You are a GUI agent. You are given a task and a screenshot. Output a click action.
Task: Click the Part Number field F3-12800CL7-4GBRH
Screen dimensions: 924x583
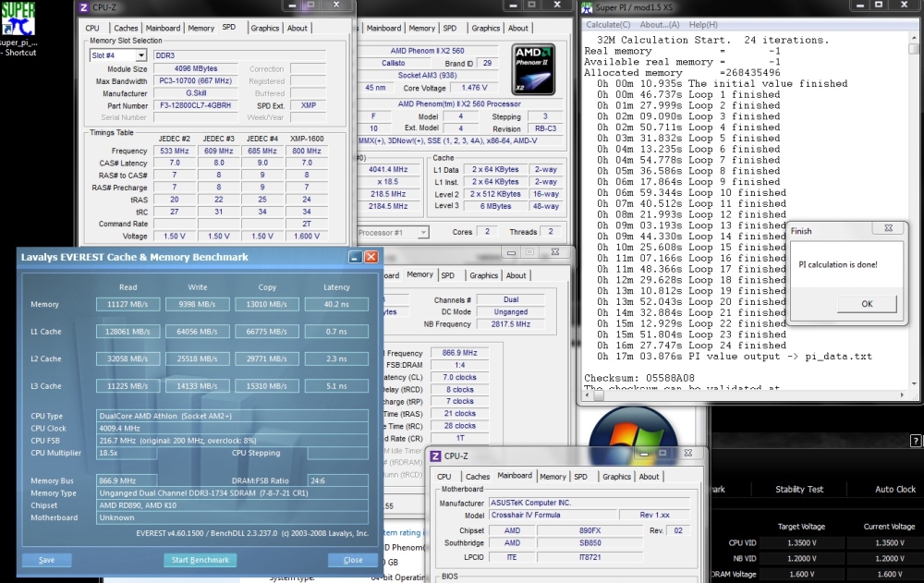196,105
